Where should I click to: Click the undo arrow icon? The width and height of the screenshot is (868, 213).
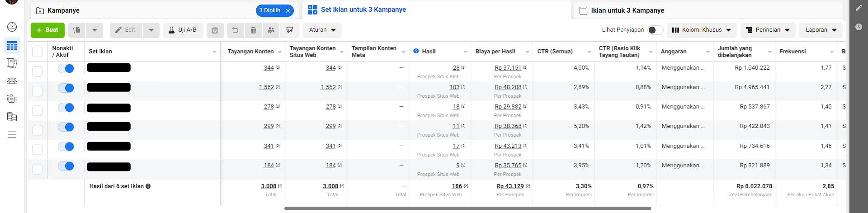(235, 30)
